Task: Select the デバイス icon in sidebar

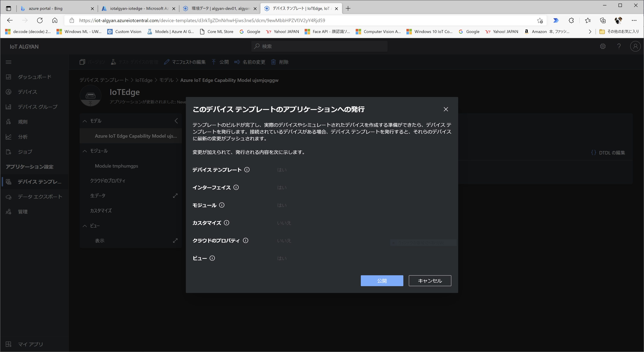Action: (x=8, y=92)
